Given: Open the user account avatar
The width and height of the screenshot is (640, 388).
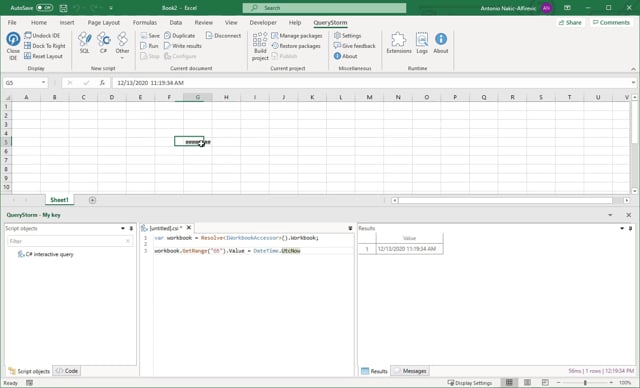Looking at the screenshot, I should pos(547,8).
